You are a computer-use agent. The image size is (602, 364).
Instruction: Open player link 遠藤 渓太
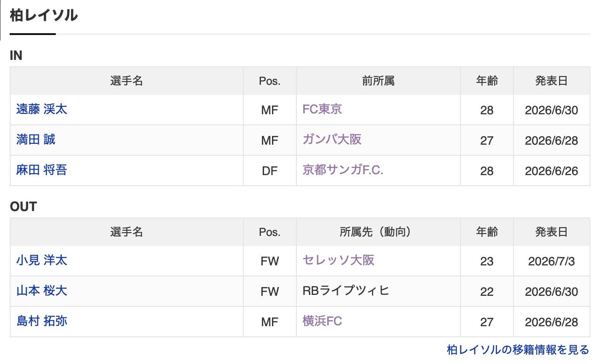point(41,109)
